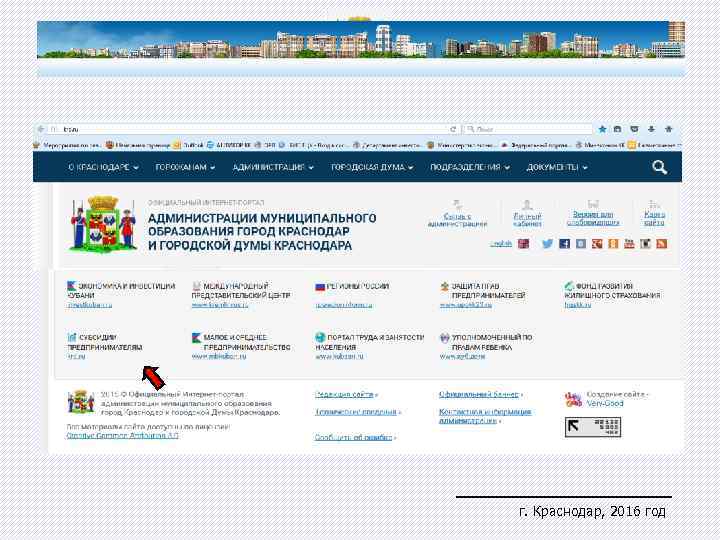Open the Facebook social icon
Screen dimensions: 720x540
(564, 243)
